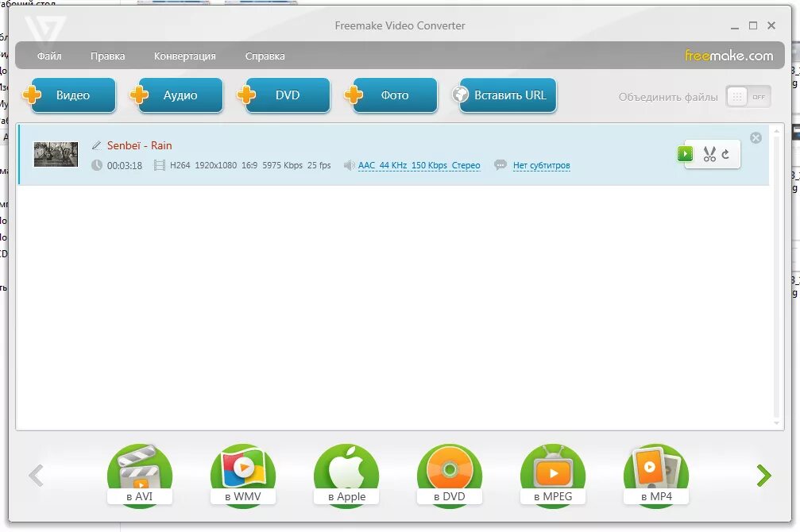
Task: Toggle the Объединить файлы switch
Action: click(748, 96)
